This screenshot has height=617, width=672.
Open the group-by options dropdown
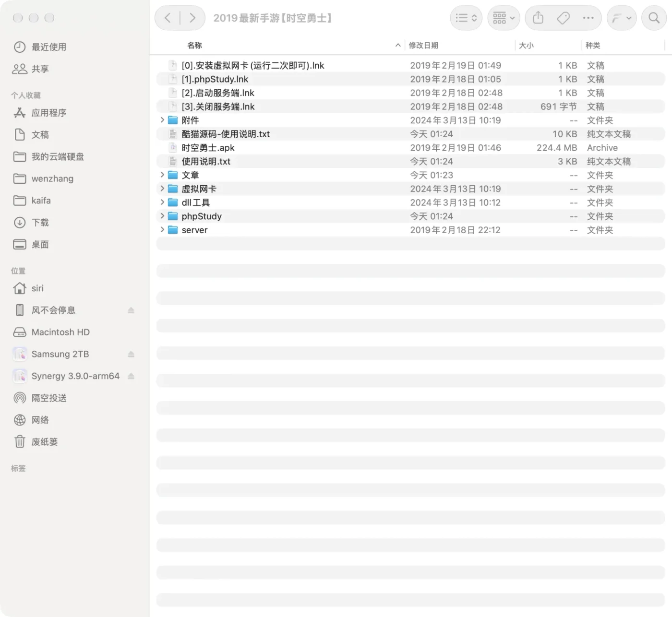pyautogui.click(x=504, y=18)
